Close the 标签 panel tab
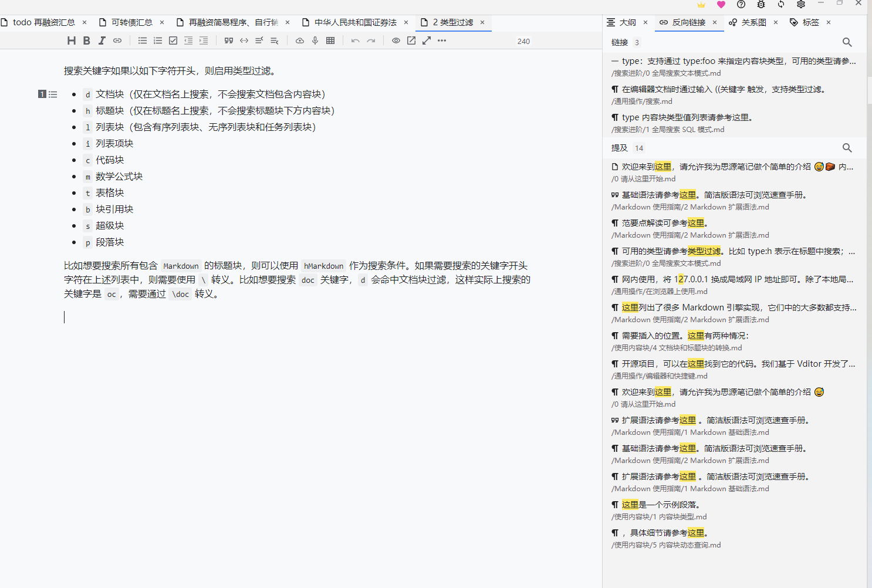The image size is (872, 588). click(x=829, y=22)
